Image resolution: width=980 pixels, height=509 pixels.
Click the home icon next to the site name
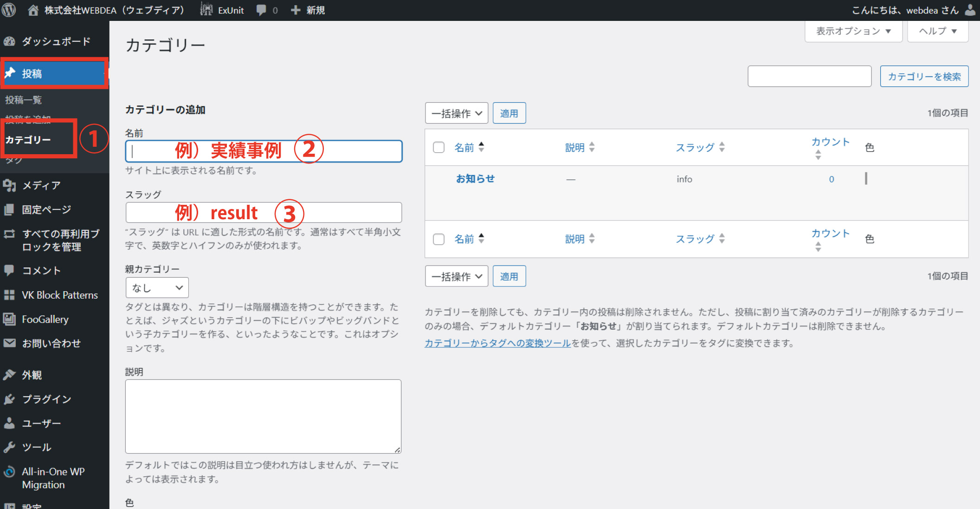[33, 10]
